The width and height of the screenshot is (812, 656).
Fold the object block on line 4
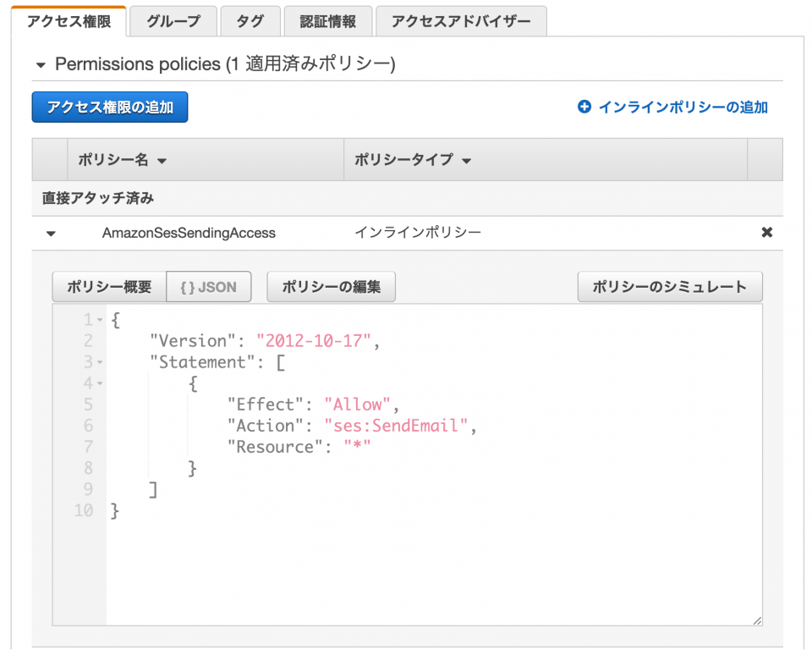(100, 384)
